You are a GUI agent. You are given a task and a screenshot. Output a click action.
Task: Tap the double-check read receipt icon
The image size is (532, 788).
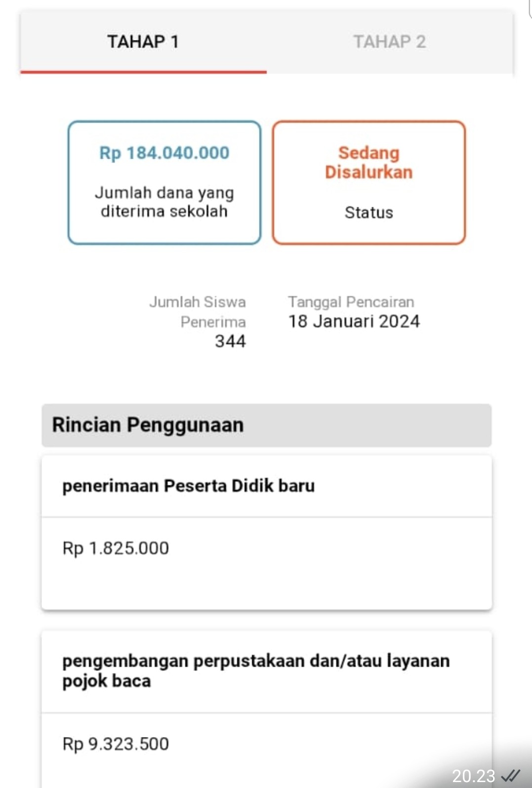pyautogui.click(x=511, y=775)
